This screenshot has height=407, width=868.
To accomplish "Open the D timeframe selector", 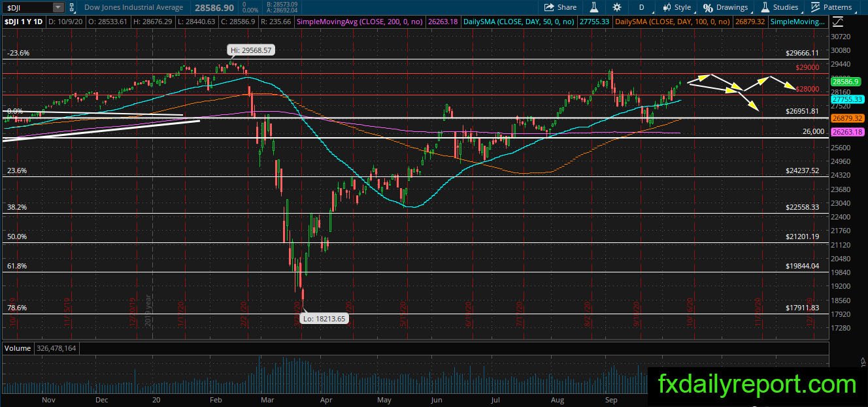I will pyautogui.click(x=642, y=7).
